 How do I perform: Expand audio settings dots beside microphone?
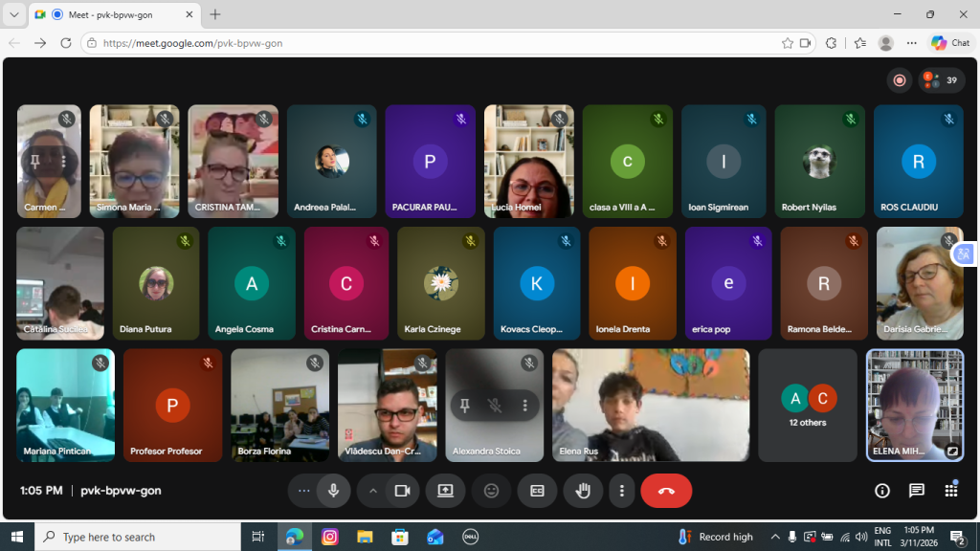coord(304,491)
